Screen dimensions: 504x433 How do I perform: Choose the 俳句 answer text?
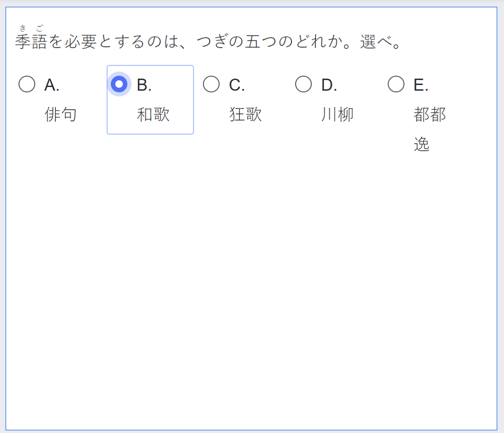click(60, 114)
